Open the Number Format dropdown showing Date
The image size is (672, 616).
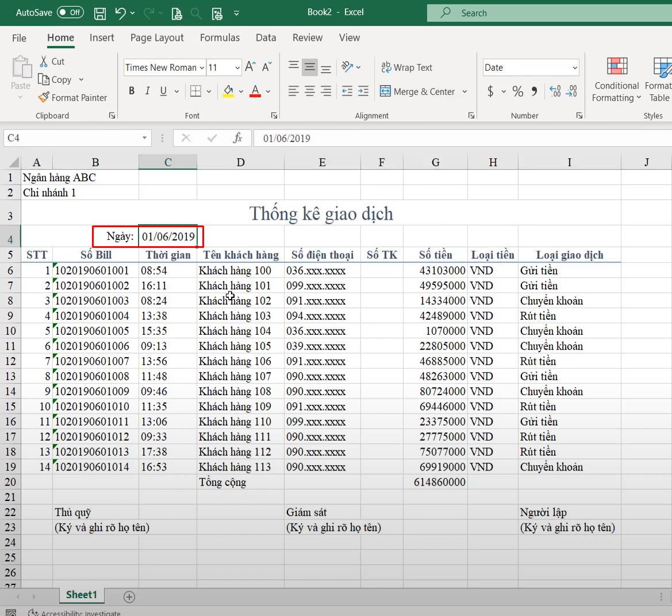pos(529,67)
